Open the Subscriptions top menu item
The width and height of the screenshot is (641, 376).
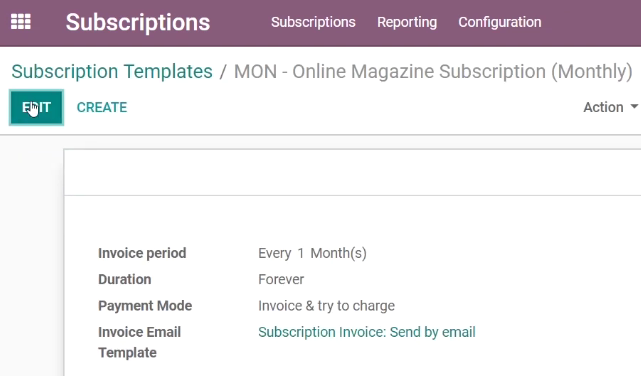pos(313,22)
